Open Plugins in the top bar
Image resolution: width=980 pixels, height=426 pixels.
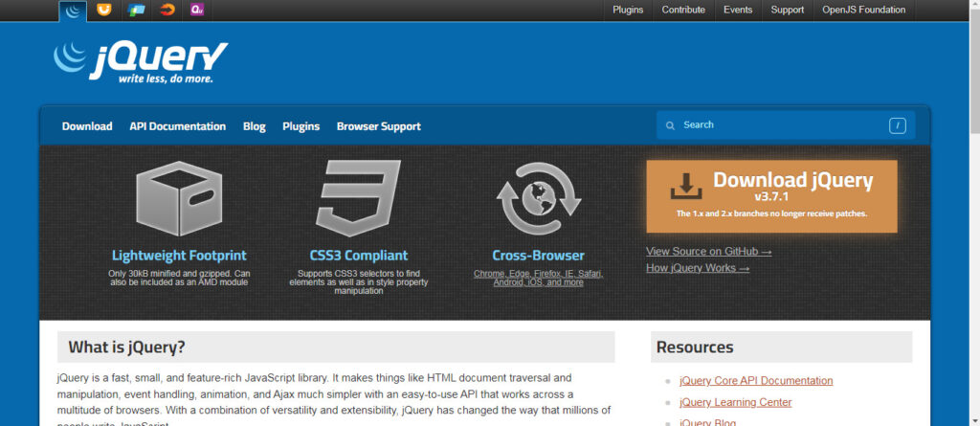628,10
